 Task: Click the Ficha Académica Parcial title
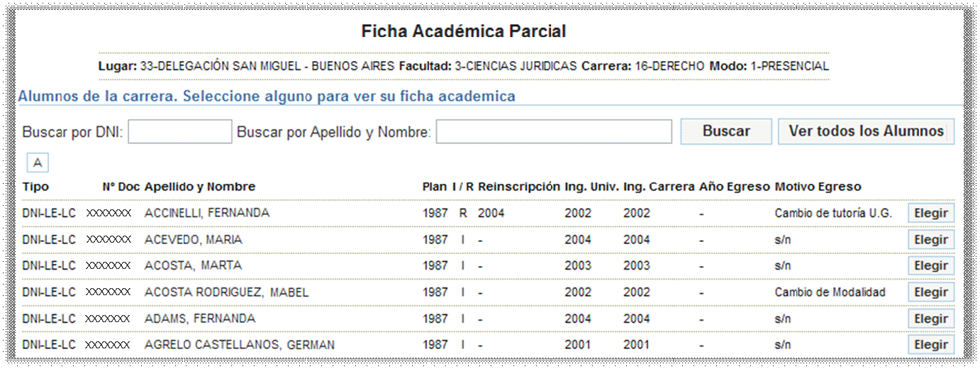[464, 31]
